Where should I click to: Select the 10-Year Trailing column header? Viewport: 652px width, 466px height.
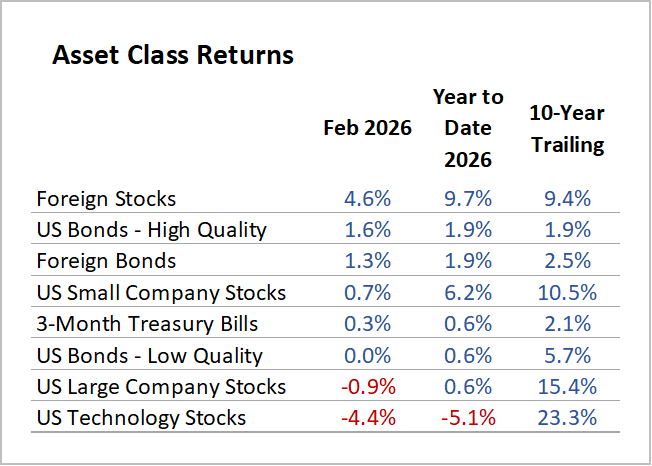pyautogui.click(x=567, y=128)
